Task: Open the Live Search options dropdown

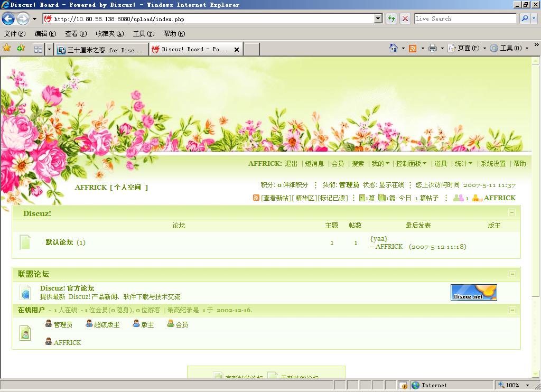Action: [x=534, y=18]
